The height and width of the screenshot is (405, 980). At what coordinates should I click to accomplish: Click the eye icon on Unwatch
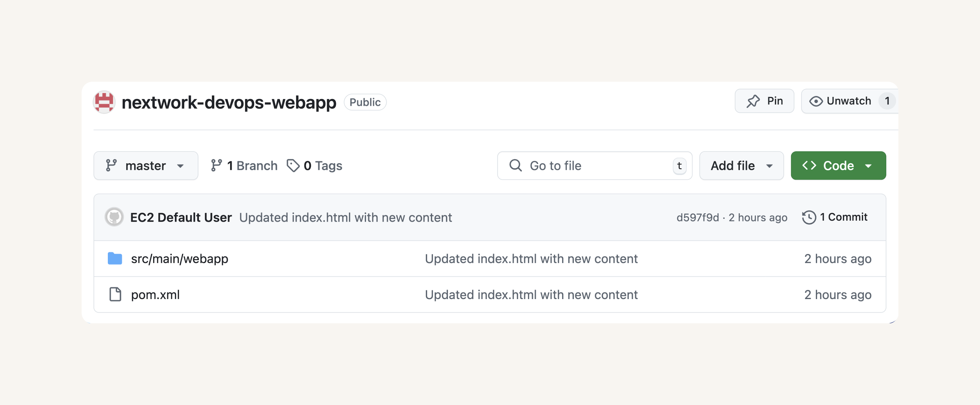point(816,101)
